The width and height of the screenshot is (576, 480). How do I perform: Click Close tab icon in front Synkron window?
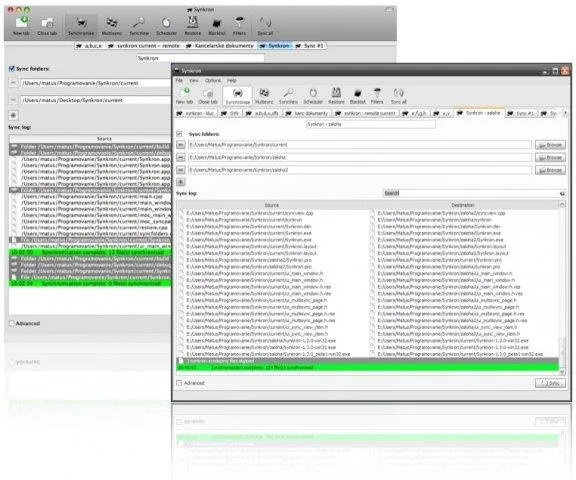tap(208, 96)
